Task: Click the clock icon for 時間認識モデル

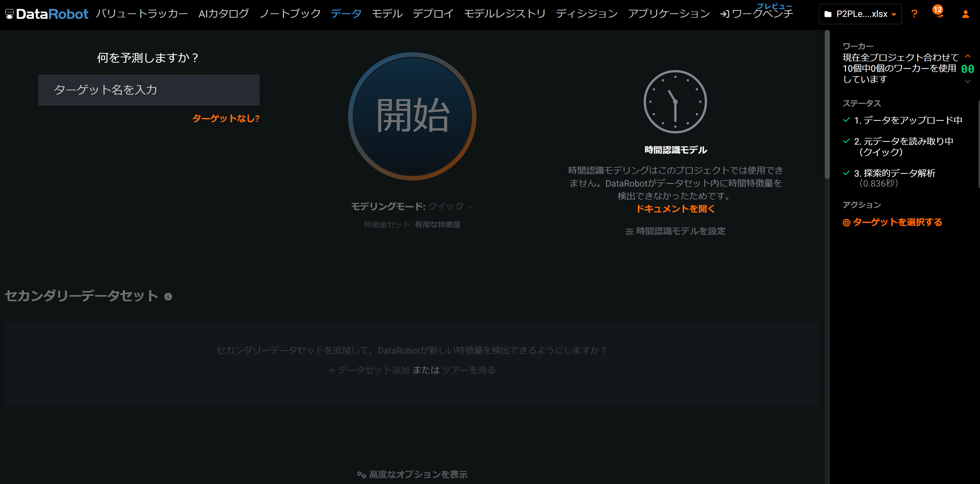Action: tap(675, 102)
